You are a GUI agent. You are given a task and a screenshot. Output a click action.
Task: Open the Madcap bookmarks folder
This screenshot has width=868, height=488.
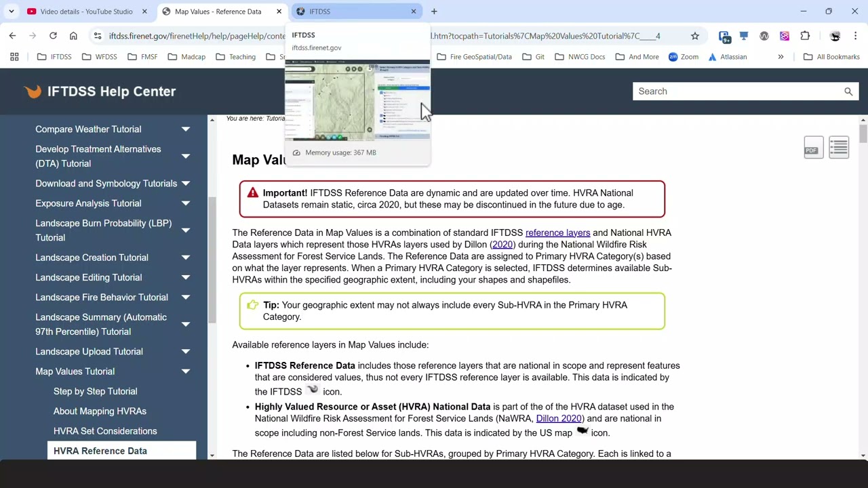tap(186, 57)
